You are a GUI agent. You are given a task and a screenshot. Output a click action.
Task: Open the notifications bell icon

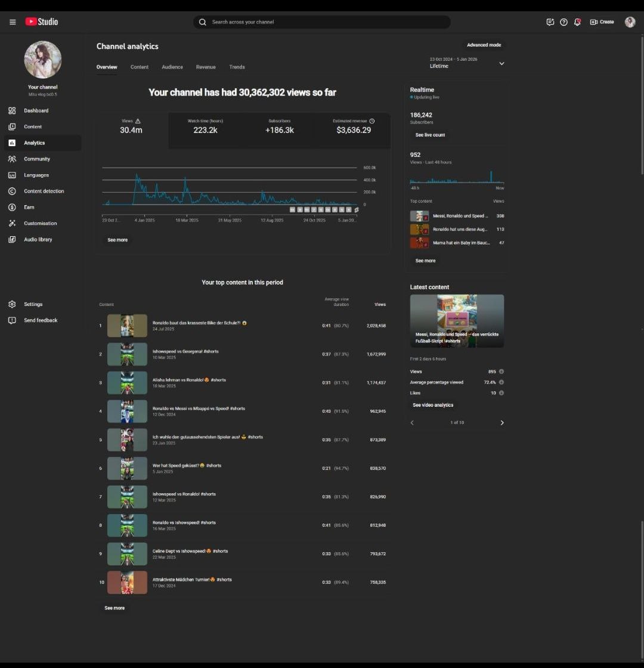pyautogui.click(x=577, y=22)
